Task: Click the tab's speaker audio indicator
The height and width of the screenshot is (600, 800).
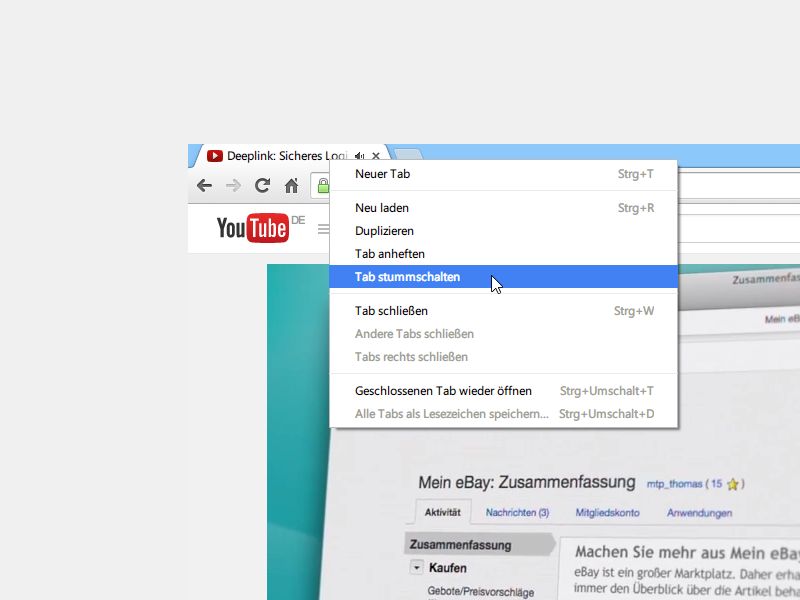Action: click(x=360, y=156)
